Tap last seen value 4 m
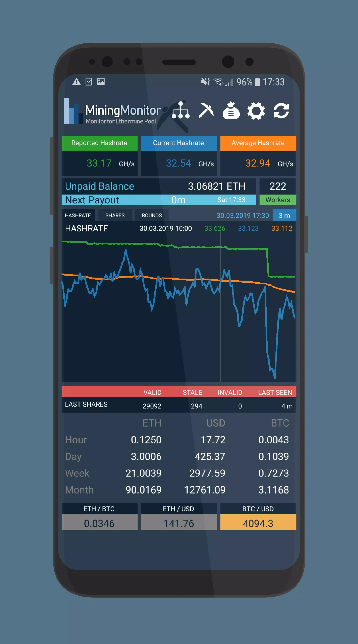 coord(287,406)
